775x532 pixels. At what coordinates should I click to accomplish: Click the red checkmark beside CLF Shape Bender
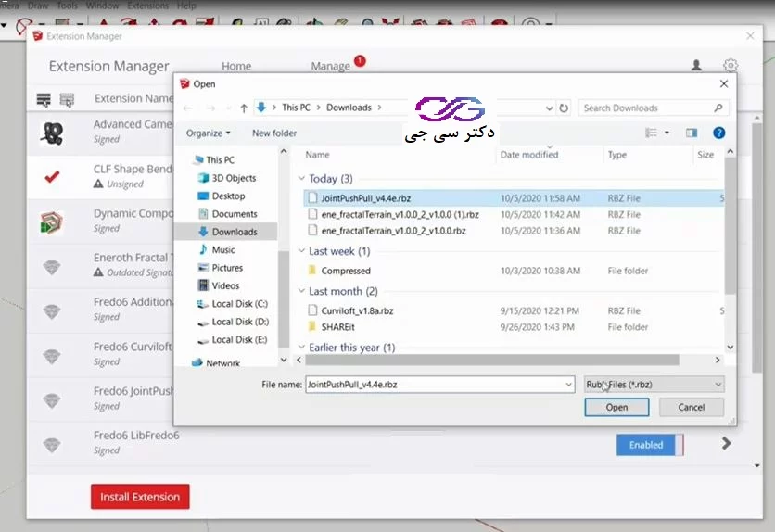(x=52, y=176)
